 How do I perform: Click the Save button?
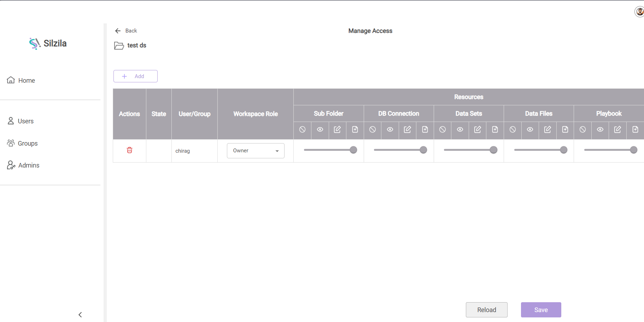pyautogui.click(x=541, y=310)
